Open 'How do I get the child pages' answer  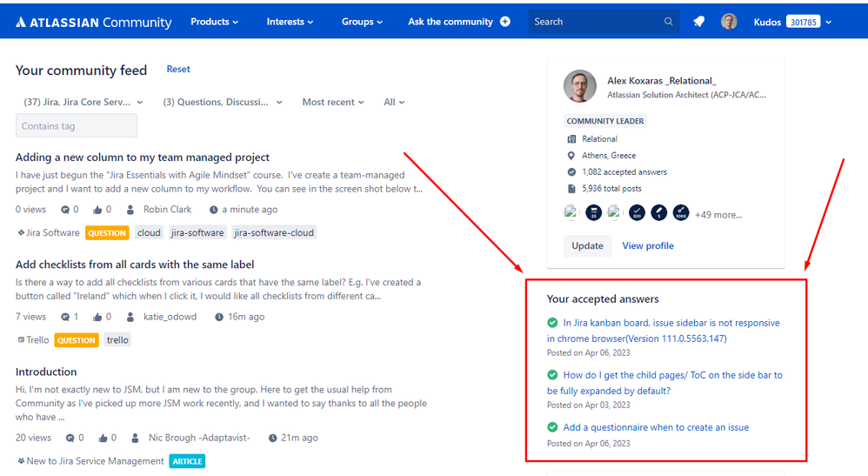pyautogui.click(x=664, y=383)
